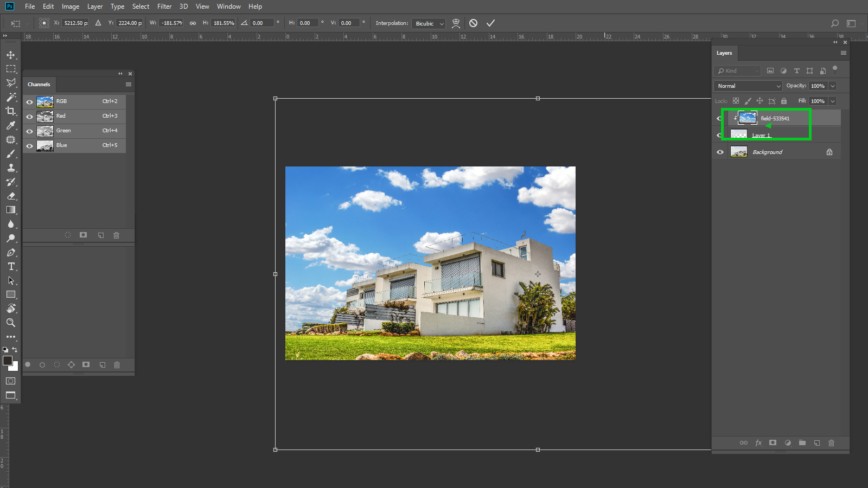Select the Blue channel thumbnail
The image size is (868, 488).
tap(45, 145)
